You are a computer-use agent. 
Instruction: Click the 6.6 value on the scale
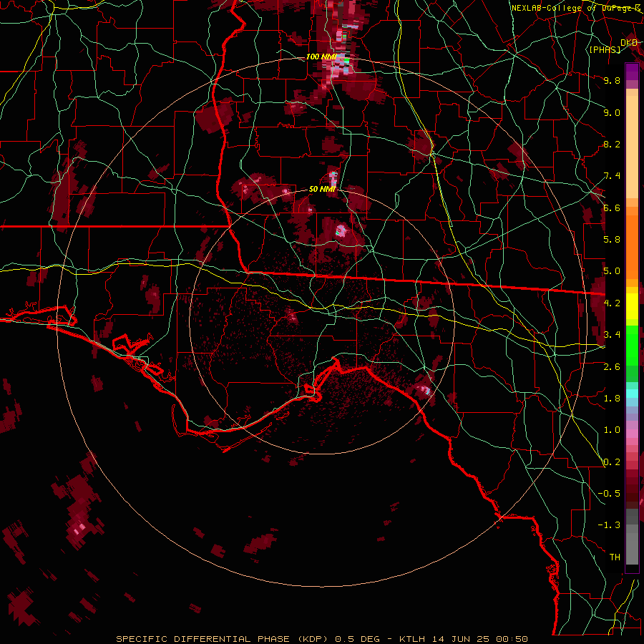612,208
